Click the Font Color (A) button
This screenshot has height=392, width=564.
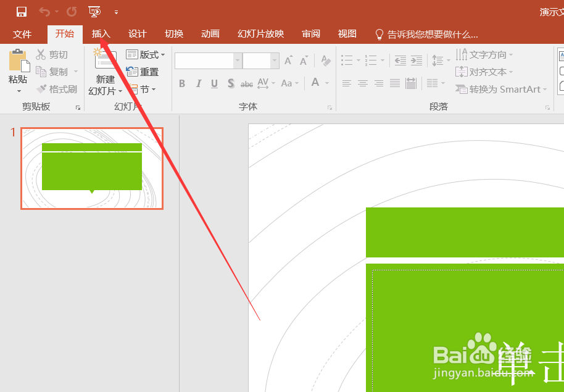(x=315, y=83)
